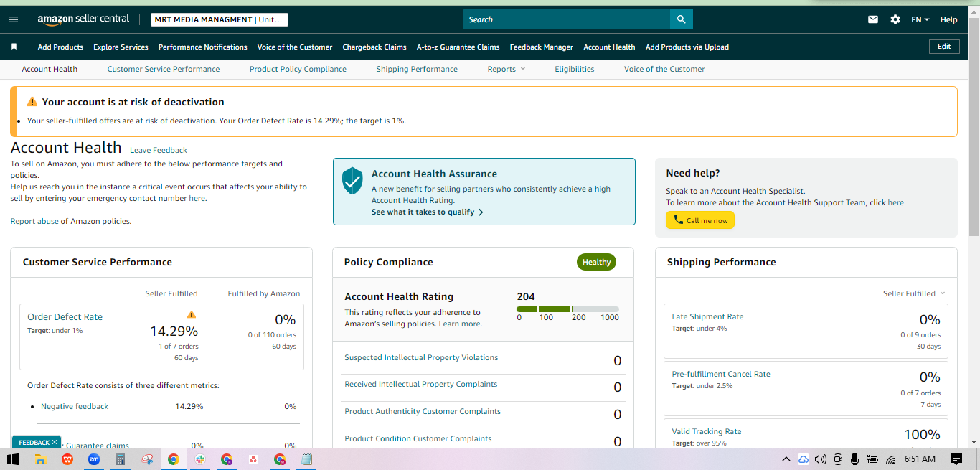Click the Wi-Fi network tray icon
The image size is (980, 470).
pos(890,459)
